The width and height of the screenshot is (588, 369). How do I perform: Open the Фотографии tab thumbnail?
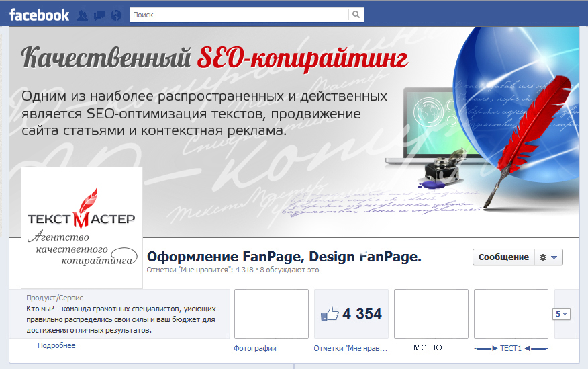pyautogui.click(x=271, y=314)
